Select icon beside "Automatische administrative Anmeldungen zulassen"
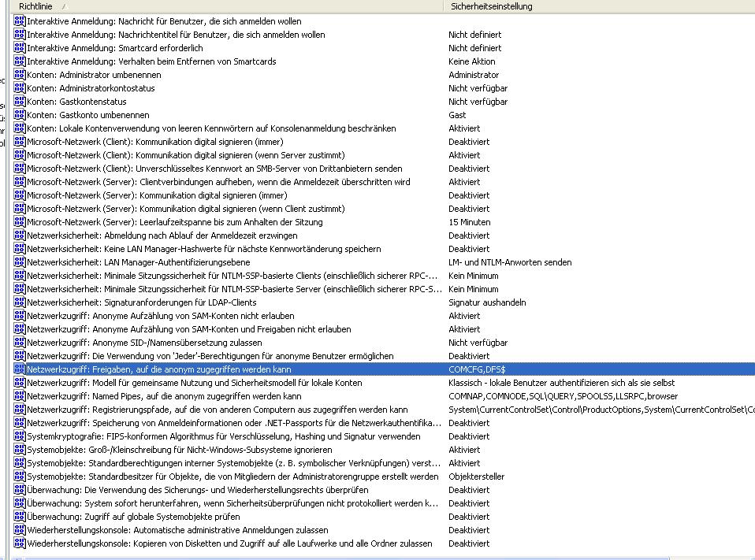This screenshot has width=755, height=560. pos(19,530)
